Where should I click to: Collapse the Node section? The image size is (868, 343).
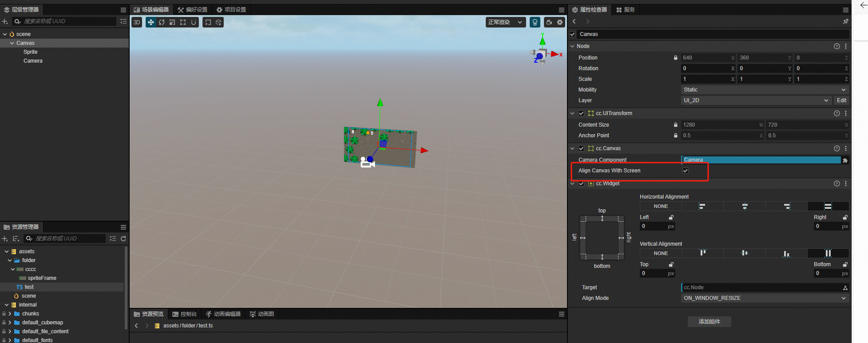point(572,46)
